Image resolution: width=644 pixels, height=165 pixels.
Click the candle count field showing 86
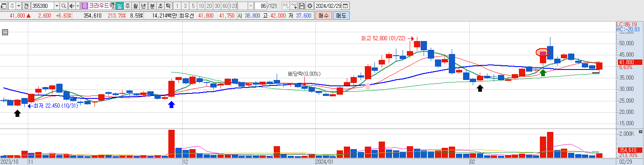pyautogui.click(x=261, y=6)
